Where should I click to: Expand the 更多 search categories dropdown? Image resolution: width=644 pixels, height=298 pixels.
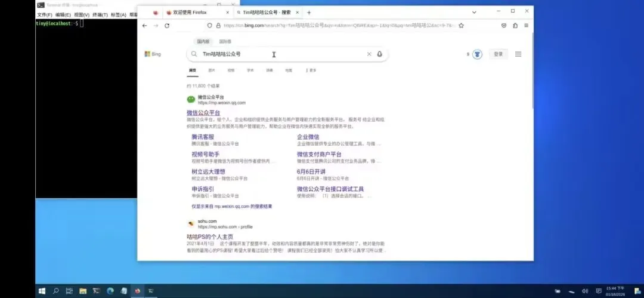311,70
